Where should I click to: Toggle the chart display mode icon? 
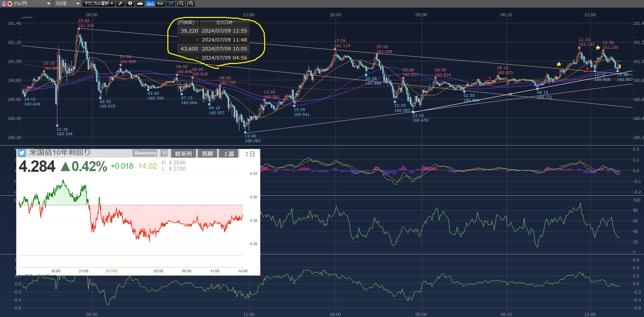[171, 3]
